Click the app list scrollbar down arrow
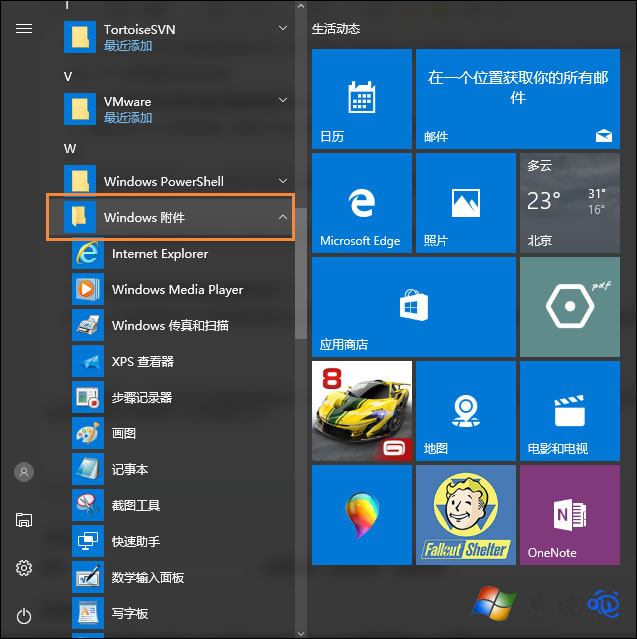This screenshot has height=639, width=637. click(301, 633)
